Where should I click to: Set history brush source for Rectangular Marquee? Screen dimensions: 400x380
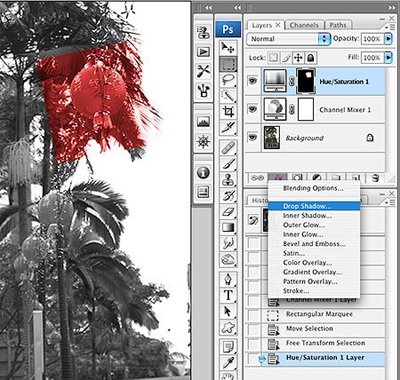click(254, 314)
